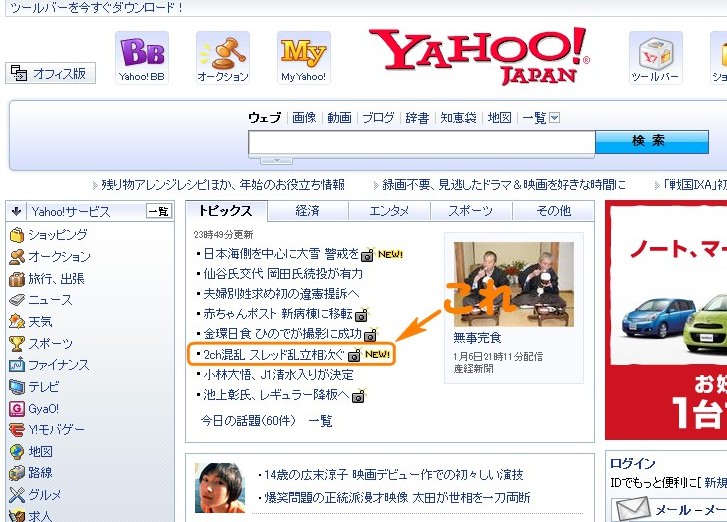
Task: Select the 動画 search category
Action: pos(339,118)
